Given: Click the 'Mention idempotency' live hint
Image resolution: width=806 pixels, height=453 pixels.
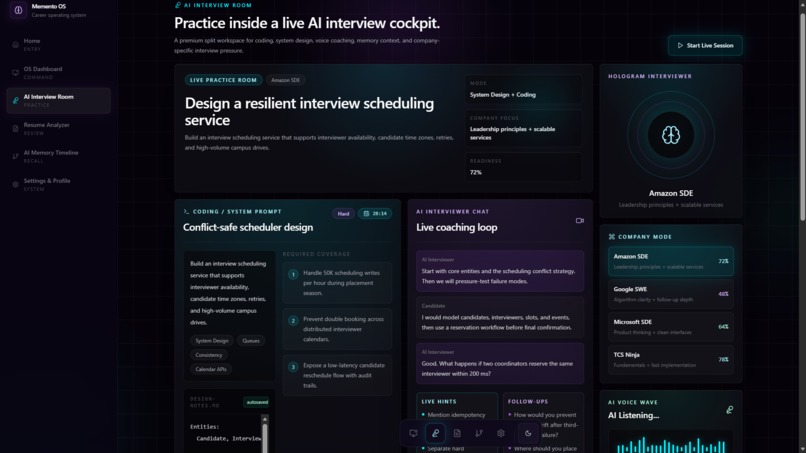Looking at the screenshot, I should [x=456, y=415].
